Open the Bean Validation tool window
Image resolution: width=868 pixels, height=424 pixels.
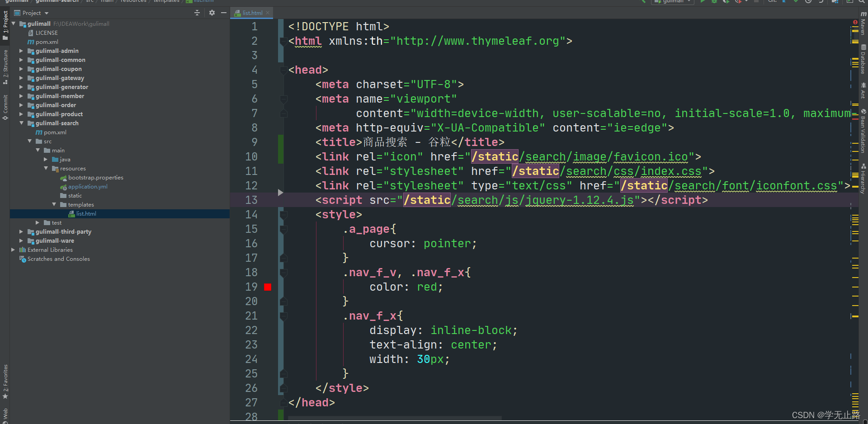pyautogui.click(x=863, y=131)
